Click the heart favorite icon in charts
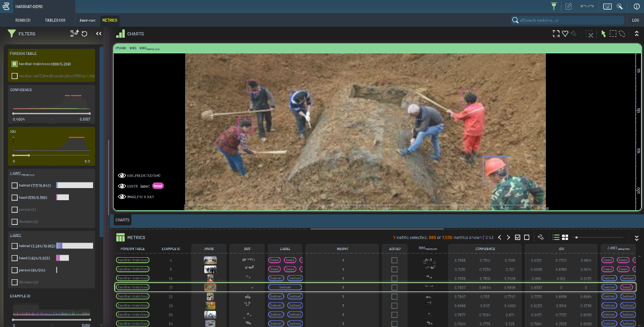This screenshot has width=644, height=327. 565,34
